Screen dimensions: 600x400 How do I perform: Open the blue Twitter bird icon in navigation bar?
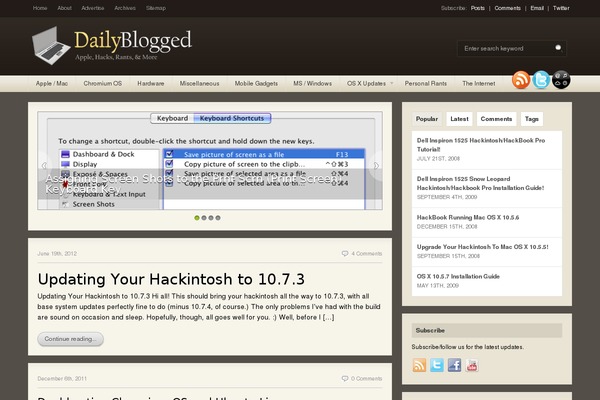click(x=541, y=80)
